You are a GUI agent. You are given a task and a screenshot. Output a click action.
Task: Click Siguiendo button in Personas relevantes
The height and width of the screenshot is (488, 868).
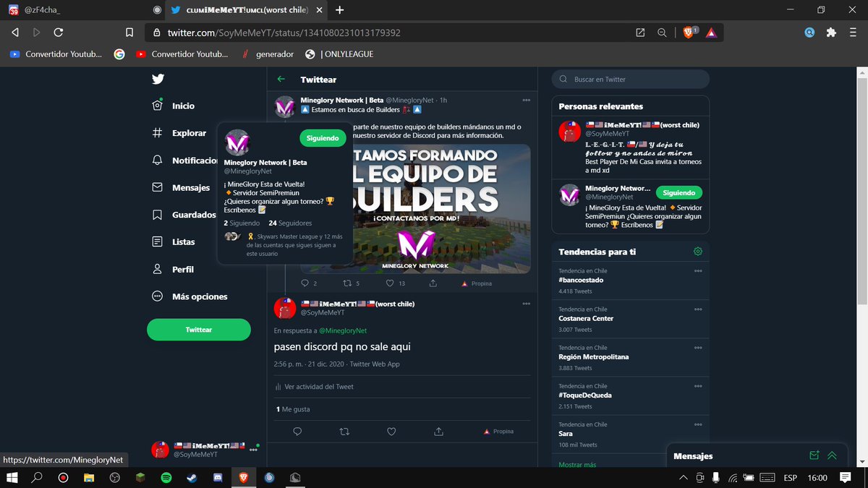pos(678,193)
